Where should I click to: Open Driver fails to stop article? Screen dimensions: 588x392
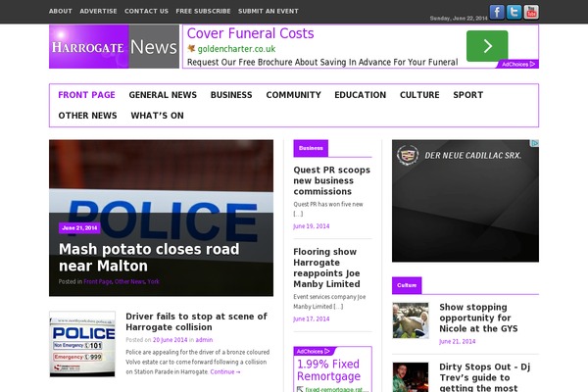(x=197, y=321)
